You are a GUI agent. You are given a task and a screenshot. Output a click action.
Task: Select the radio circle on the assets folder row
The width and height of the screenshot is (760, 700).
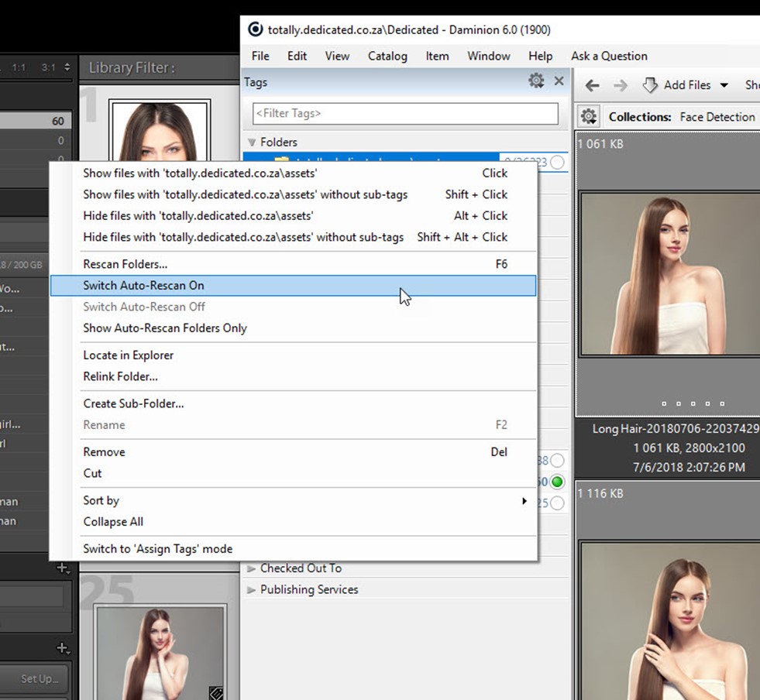(x=557, y=162)
